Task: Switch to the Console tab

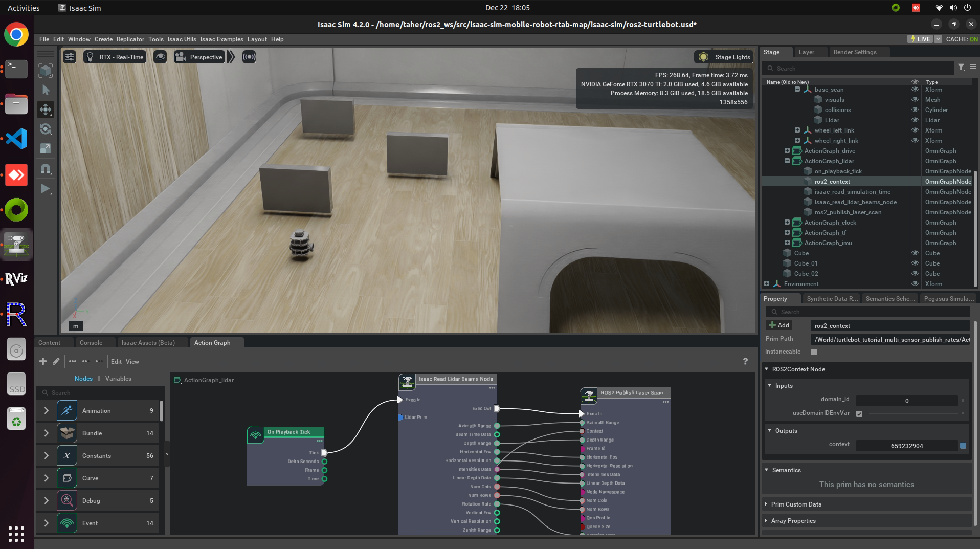Action: 91,342
